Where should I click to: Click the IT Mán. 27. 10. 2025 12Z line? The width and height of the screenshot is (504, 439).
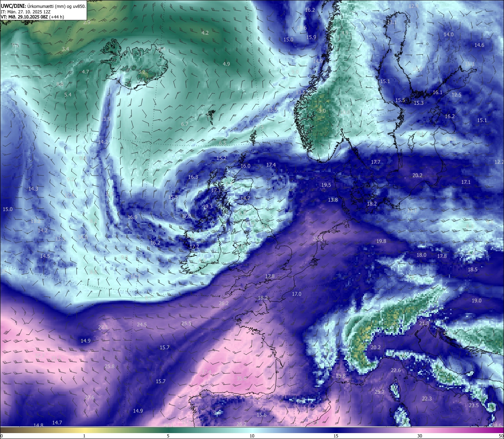[x=26, y=12]
